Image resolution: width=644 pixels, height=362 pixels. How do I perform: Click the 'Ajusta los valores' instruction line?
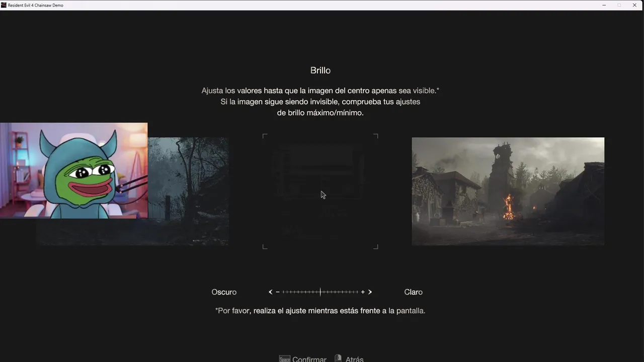320,90
